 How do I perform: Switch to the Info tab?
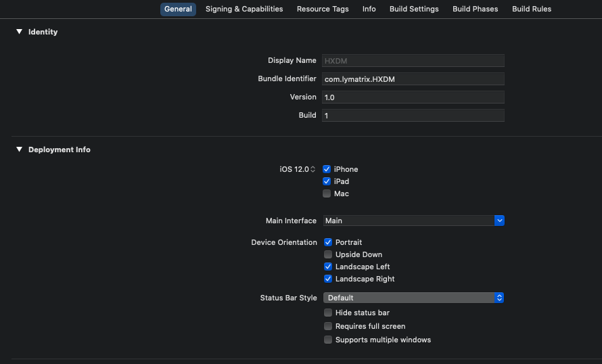pos(369,9)
